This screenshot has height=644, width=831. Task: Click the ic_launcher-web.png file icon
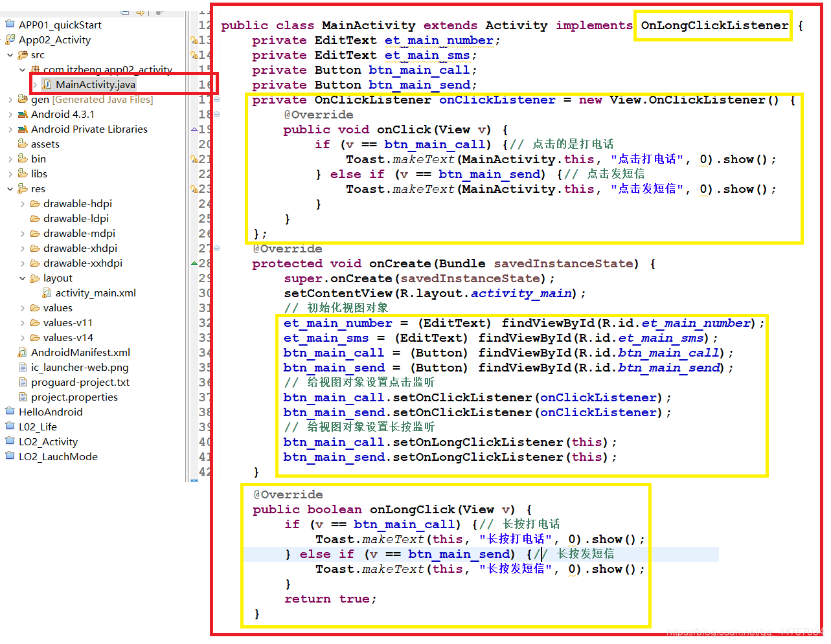[x=23, y=367]
